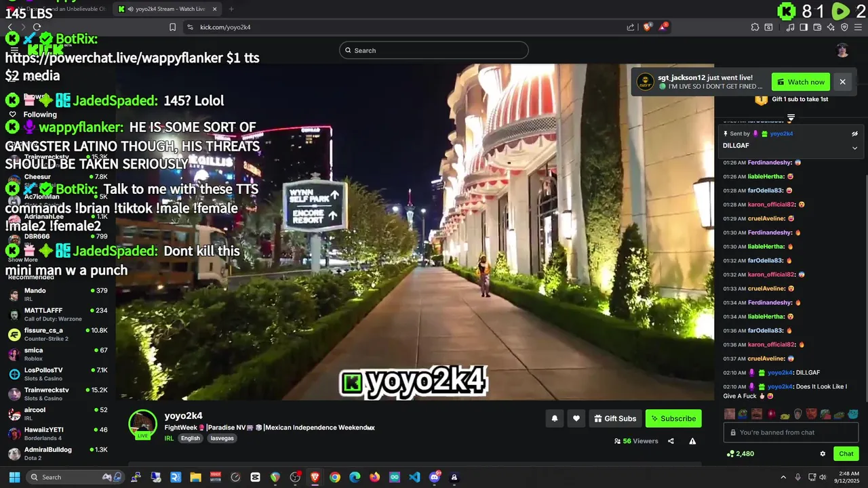Open fissure_cs_a channel in sidebar
Screen dimensions: 868x488
pyautogui.click(x=58, y=334)
